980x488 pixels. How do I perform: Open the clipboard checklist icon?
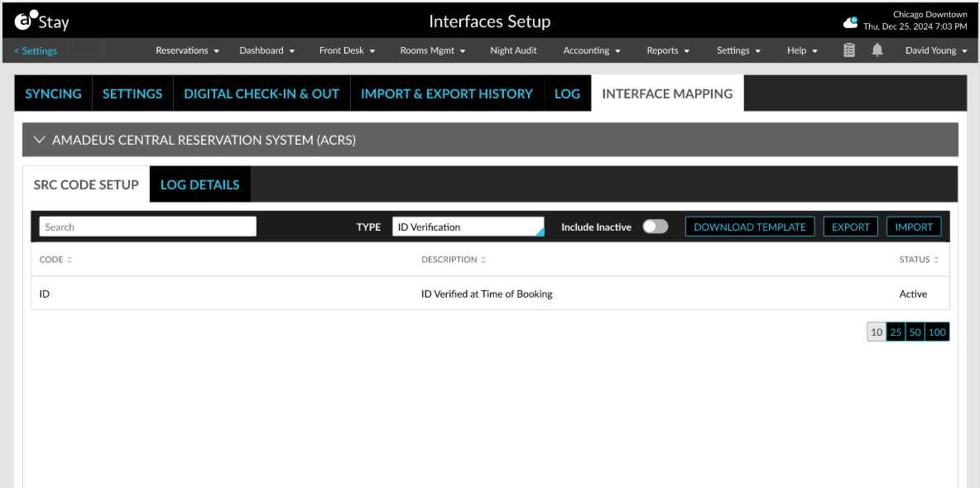point(848,50)
